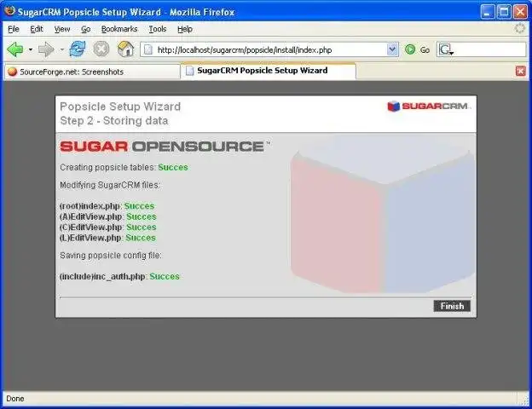Click the "(L)EditView.php" file name
This screenshot has height=409, width=532.
pos(90,238)
